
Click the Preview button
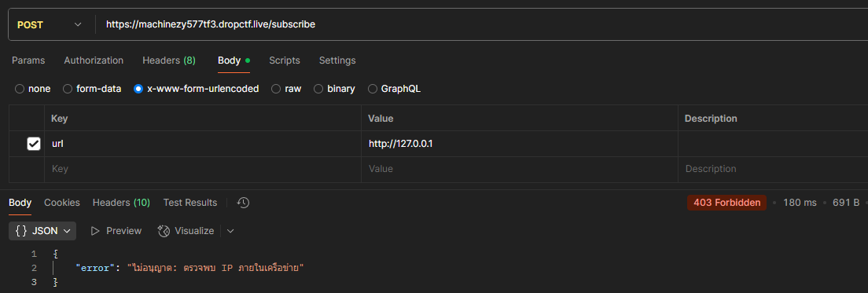[x=116, y=230]
